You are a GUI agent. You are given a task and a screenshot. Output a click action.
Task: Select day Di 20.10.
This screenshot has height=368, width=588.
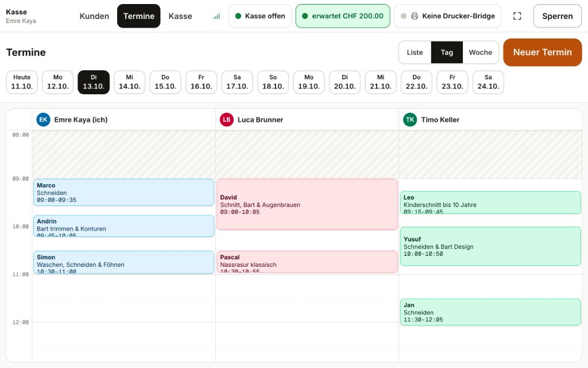pyautogui.click(x=345, y=82)
